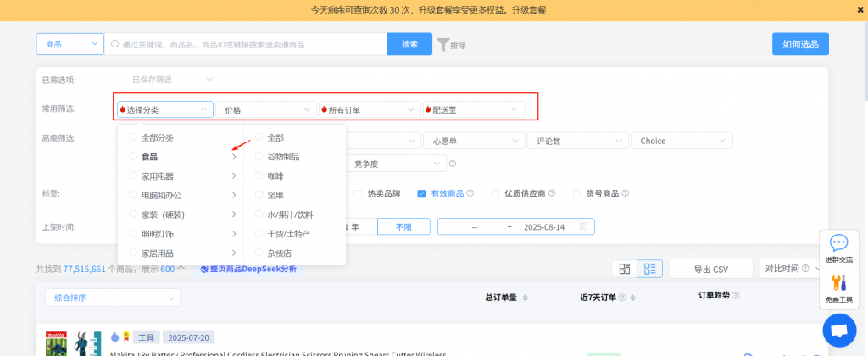This screenshot has height=356, width=868.
Task: Click the 排除 filter funnel icon
Action: tap(442, 44)
